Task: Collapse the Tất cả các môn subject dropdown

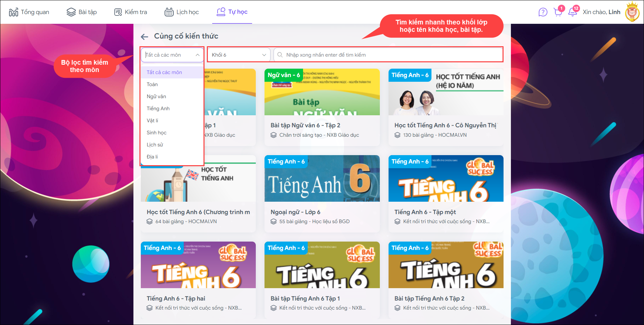Action: pos(172,55)
